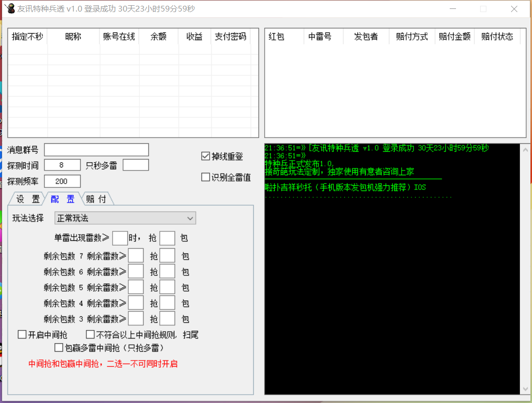The width and height of the screenshot is (532, 403).
Task: Click red warning 中间抢和包赢中间抢 text
Action: (x=103, y=364)
